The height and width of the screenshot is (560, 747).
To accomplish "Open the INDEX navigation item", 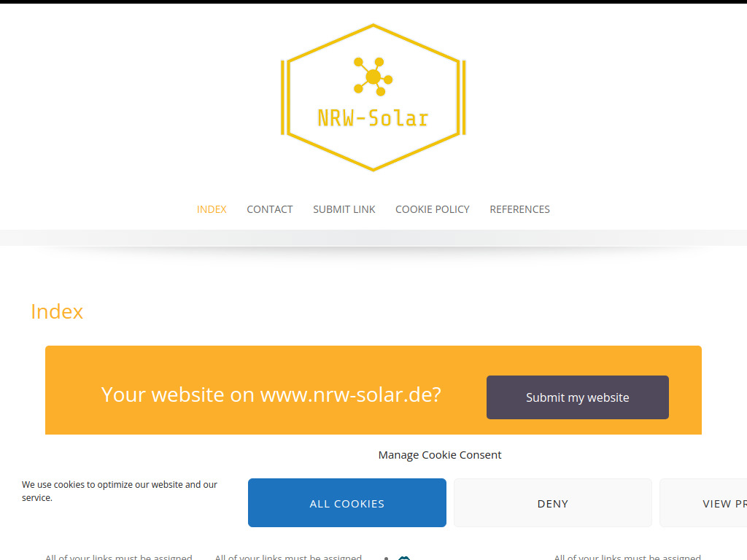I will coord(212,209).
